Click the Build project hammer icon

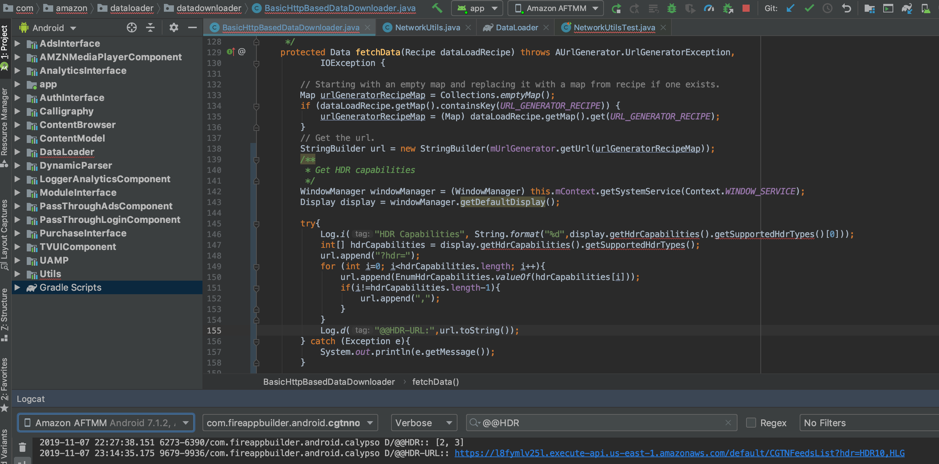[437, 8]
